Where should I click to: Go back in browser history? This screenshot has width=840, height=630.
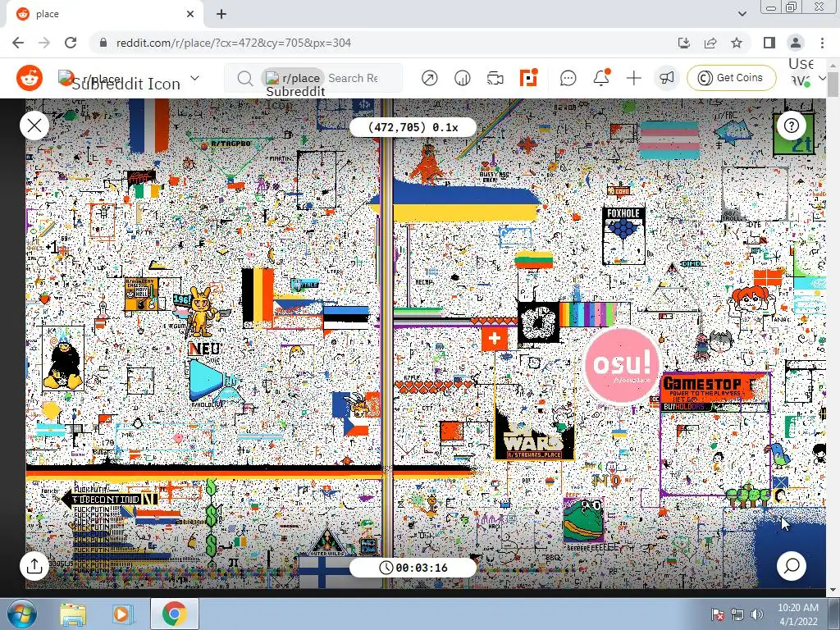coord(18,43)
